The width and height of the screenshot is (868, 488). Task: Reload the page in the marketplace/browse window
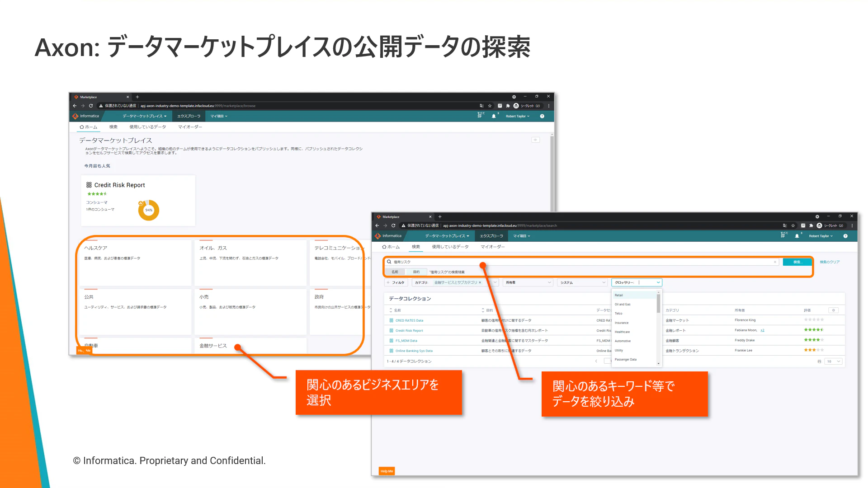click(91, 106)
